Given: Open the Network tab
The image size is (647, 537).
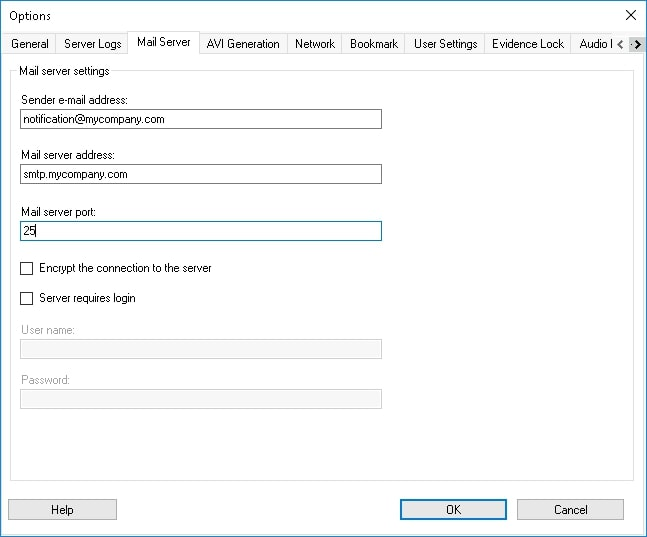Looking at the screenshot, I should [315, 44].
